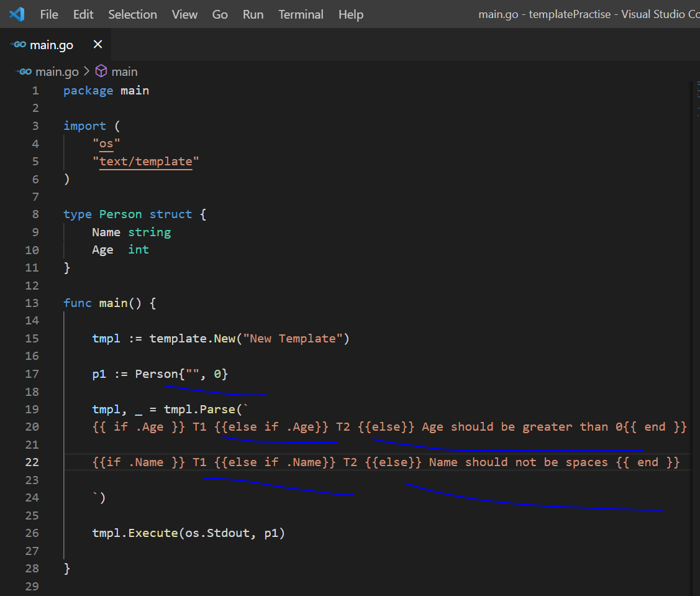700x596 pixels.
Task: Click the Go file icon in main.go tab
Action: 18,45
